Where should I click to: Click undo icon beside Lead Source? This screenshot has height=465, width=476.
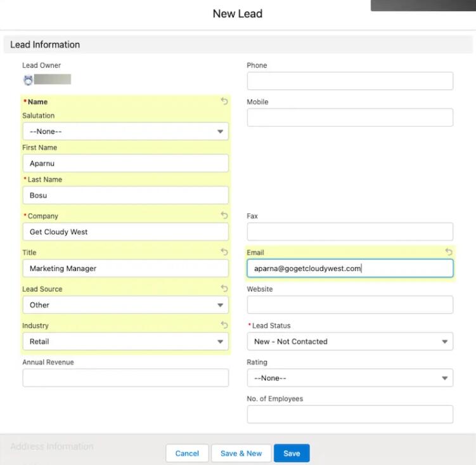[x=224, y=289]
